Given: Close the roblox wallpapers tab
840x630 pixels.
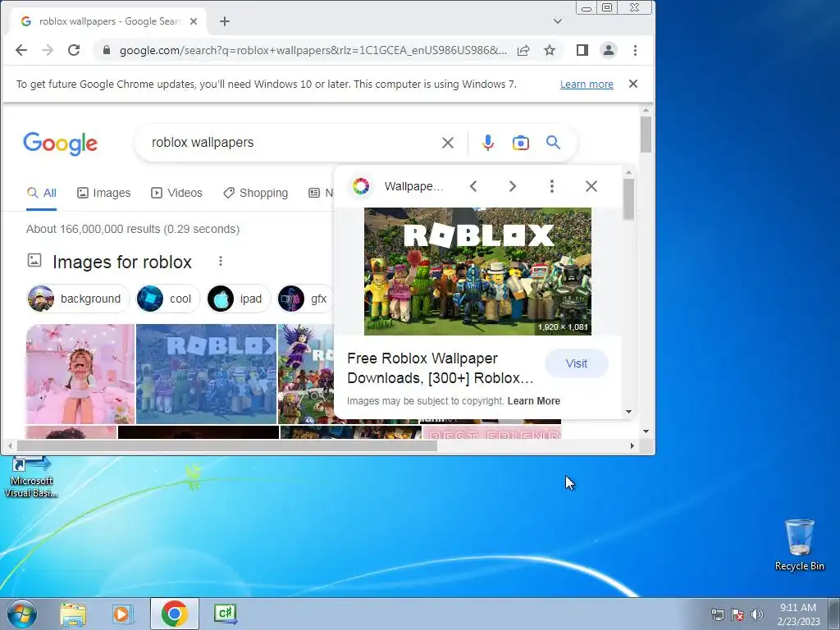Looking at the screenshot, I should point(194,21).
